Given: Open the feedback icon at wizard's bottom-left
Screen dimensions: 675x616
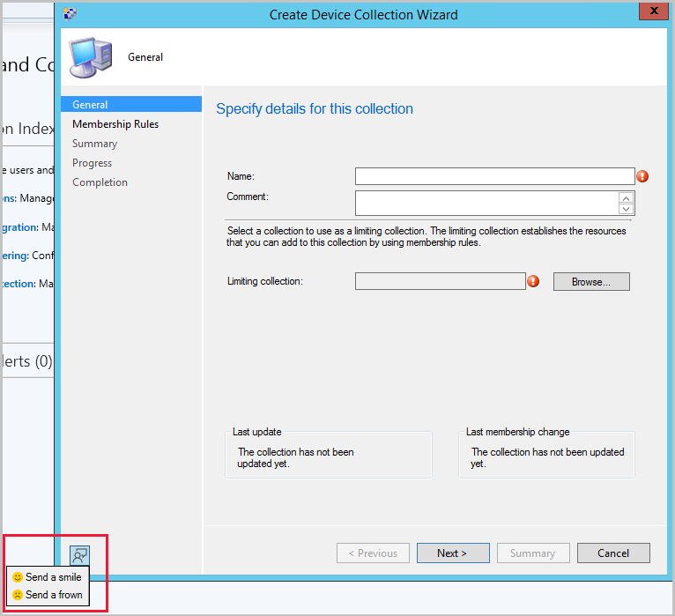Looking at the screenshot, I should [x=79, y=555].
